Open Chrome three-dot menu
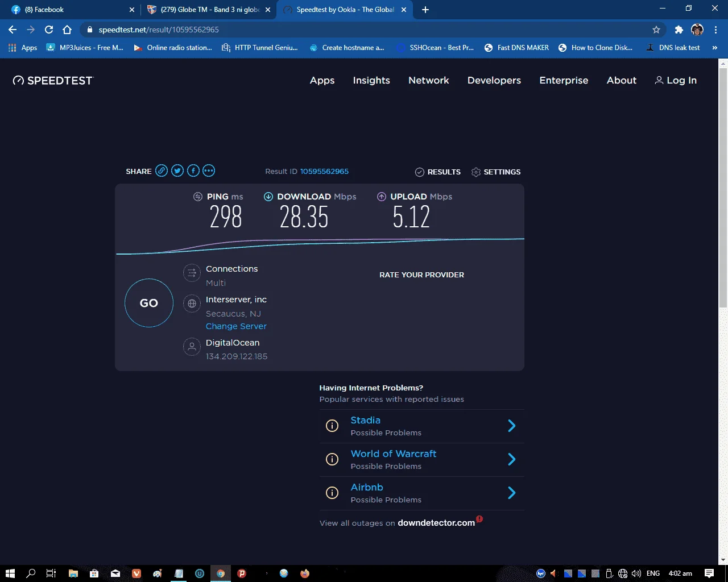Screen dimensions: 728x582 (x=715, y=30)
